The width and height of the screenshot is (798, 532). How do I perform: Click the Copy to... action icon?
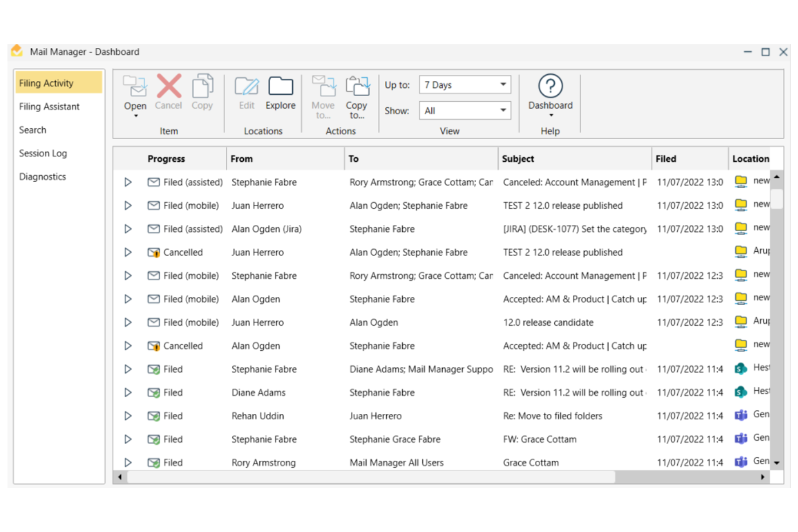tap(357, 86)
